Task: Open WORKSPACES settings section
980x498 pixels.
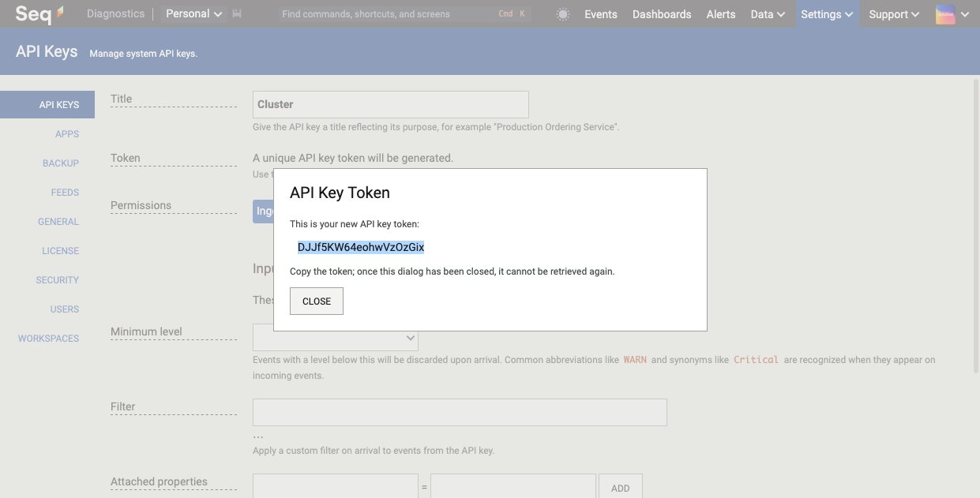Action: coord(49,339)
